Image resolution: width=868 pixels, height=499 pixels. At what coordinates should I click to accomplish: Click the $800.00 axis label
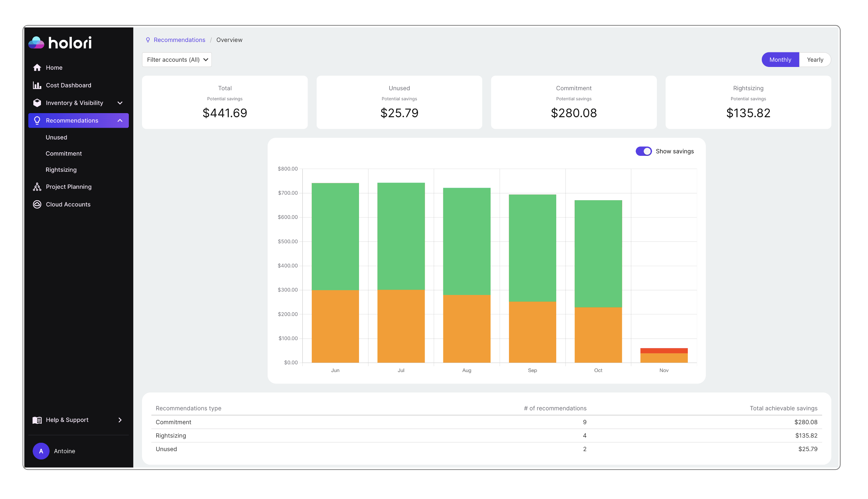[x=287, y=169]
